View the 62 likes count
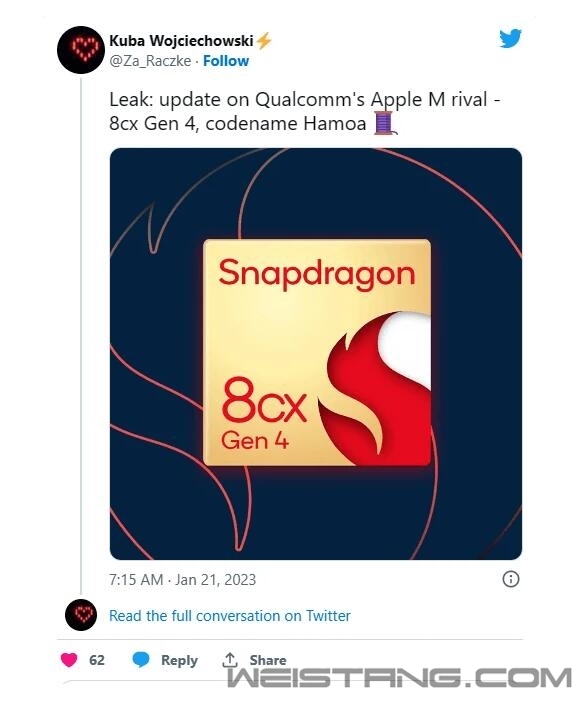This screenshot has width=585, height=701. 97,660
